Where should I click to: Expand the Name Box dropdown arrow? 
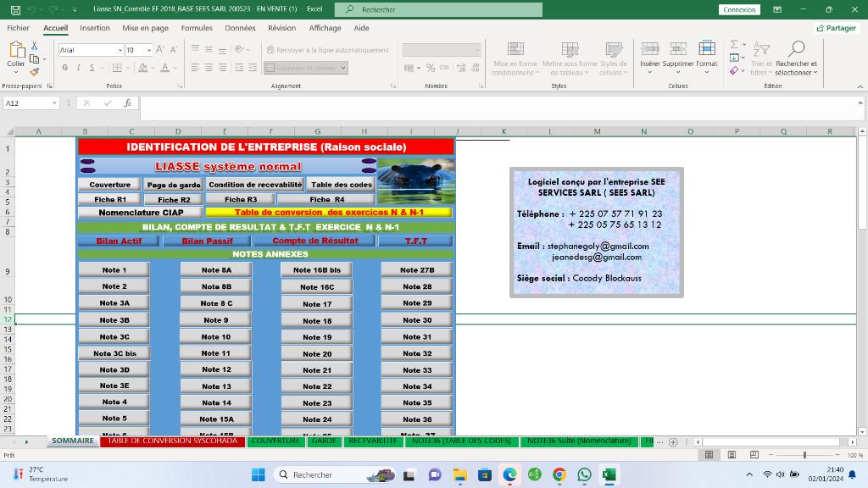54,103
